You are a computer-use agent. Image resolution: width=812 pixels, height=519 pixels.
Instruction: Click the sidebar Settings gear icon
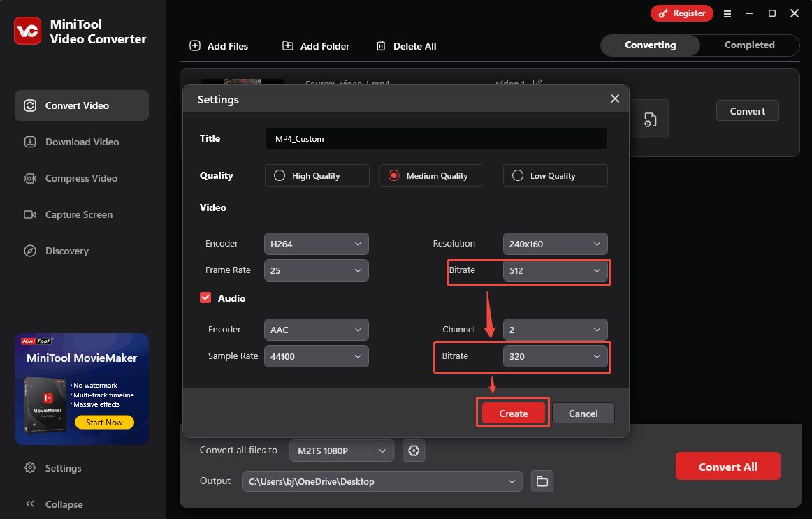pyautogui.click(x=30, y=468)
